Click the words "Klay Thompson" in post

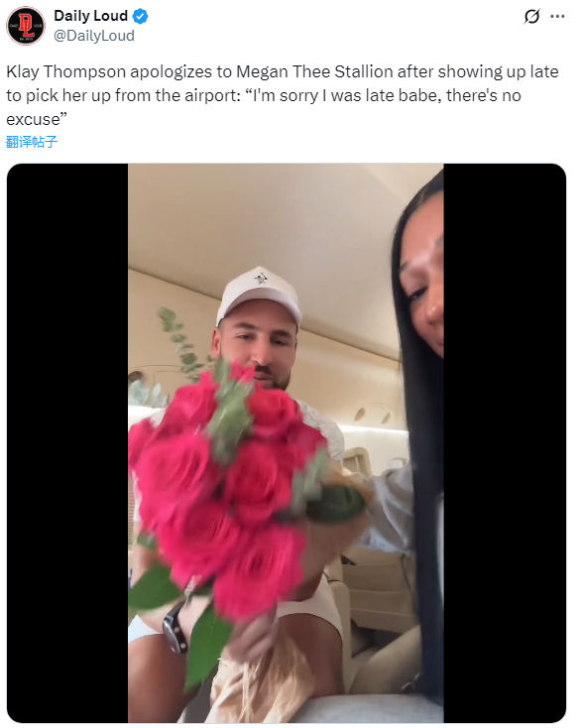[65, 72]
